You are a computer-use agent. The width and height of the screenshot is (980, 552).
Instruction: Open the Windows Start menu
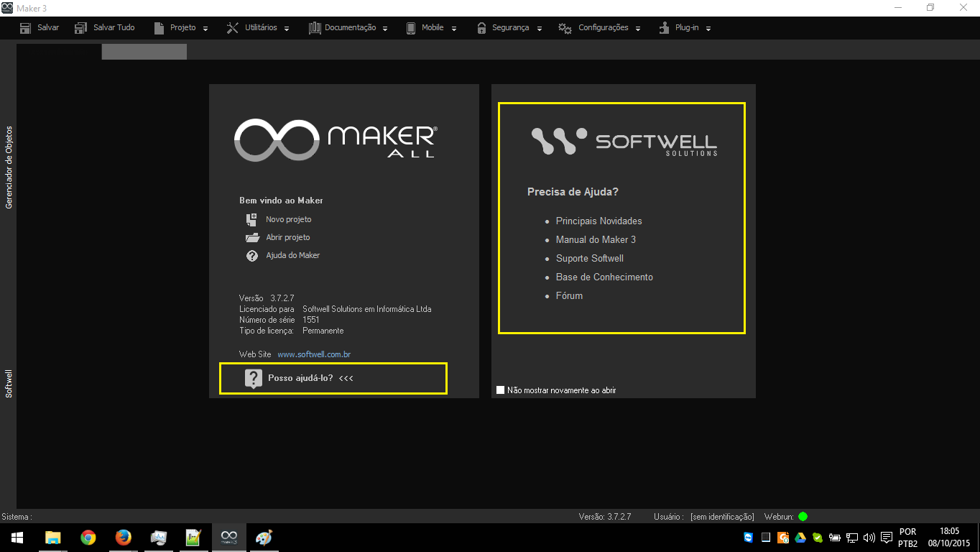click(x=17, y=538)
